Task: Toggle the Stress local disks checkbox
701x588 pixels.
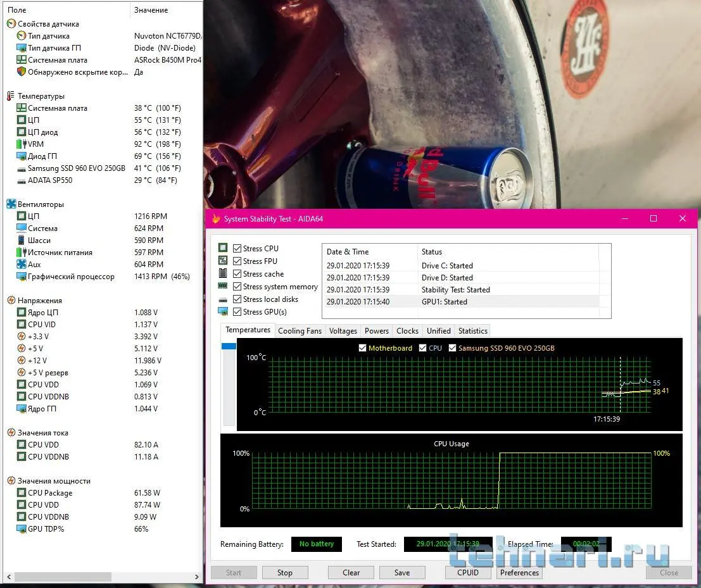Action: [237, 299]
